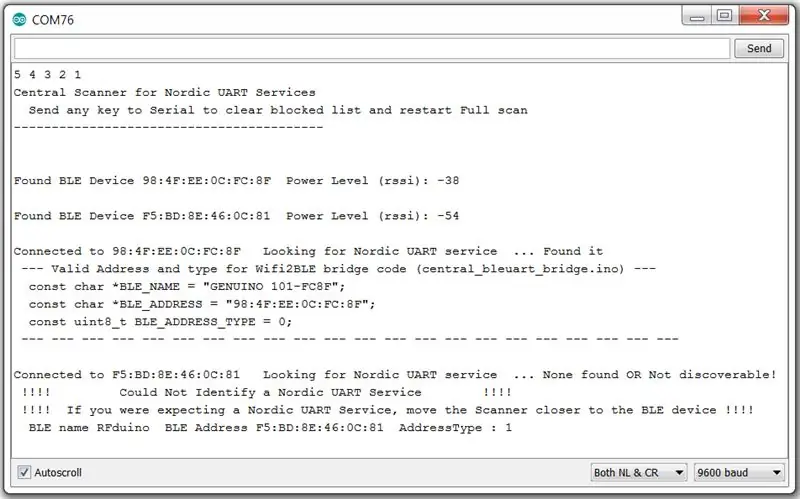Click the Central Scanner for Nordic UART Services line
800x499 pixels.
164,92
